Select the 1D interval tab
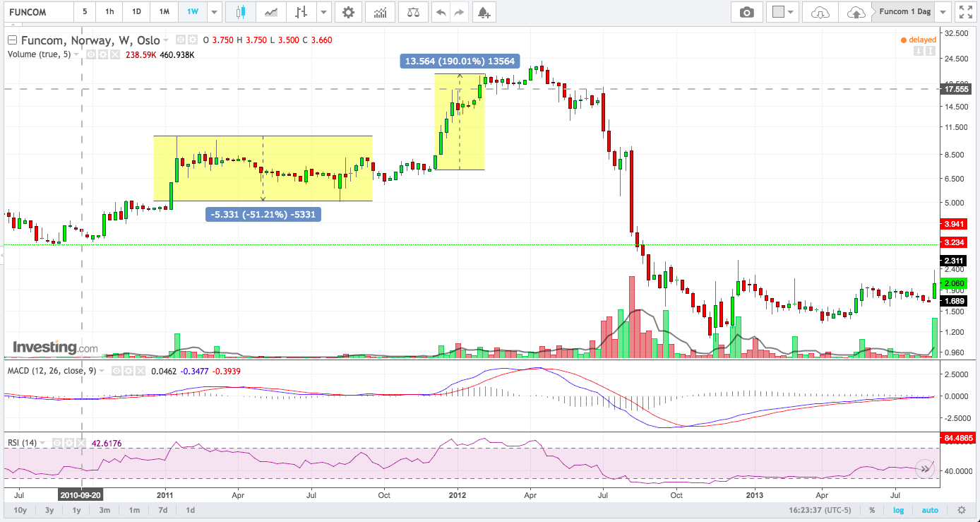 [137, 12]
